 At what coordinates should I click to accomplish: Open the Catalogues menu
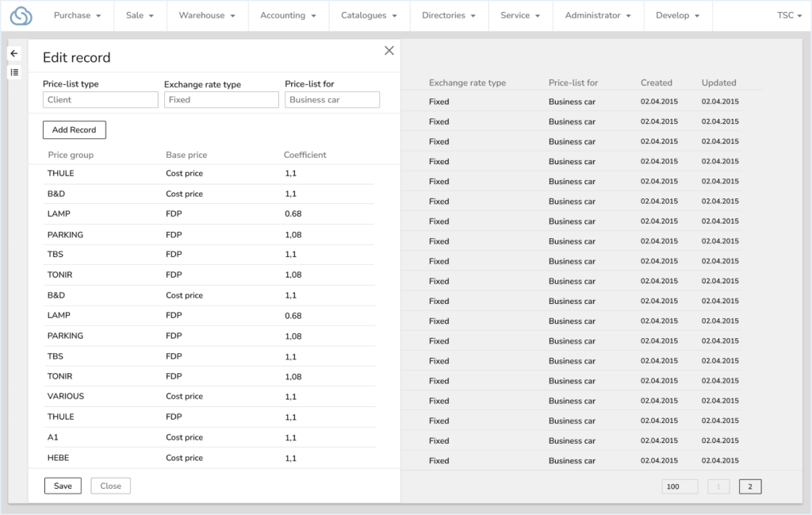click(369, 15)
